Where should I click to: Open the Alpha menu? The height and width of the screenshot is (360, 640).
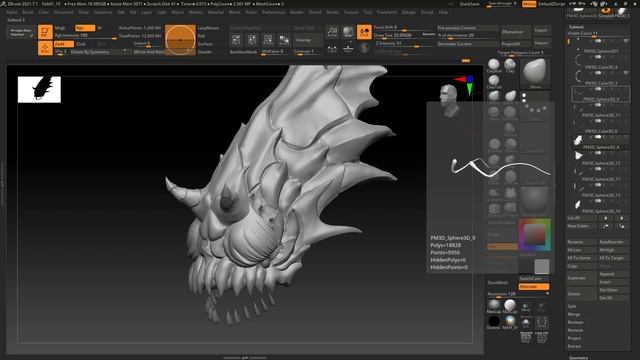[x=12, y=12]
